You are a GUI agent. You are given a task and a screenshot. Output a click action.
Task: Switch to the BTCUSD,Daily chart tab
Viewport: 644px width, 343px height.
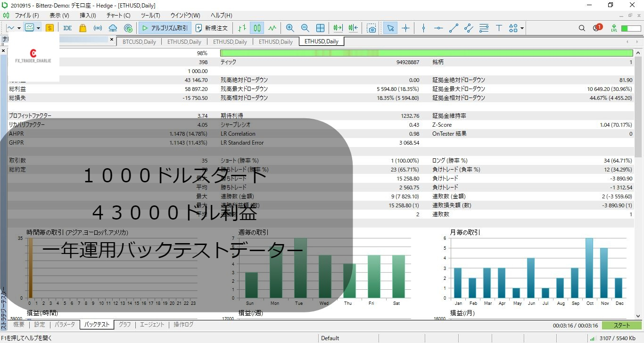pos(139,41)
